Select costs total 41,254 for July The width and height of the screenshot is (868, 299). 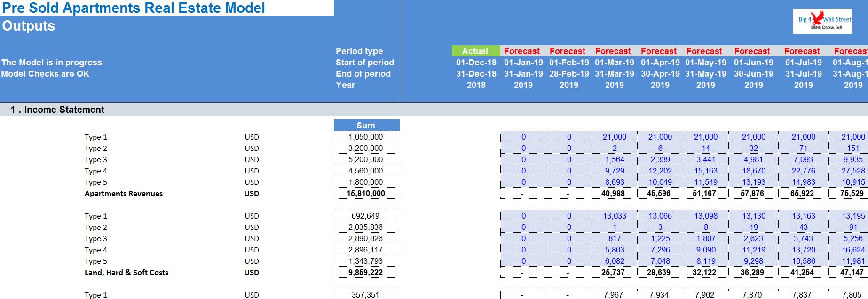pos(804,272)
